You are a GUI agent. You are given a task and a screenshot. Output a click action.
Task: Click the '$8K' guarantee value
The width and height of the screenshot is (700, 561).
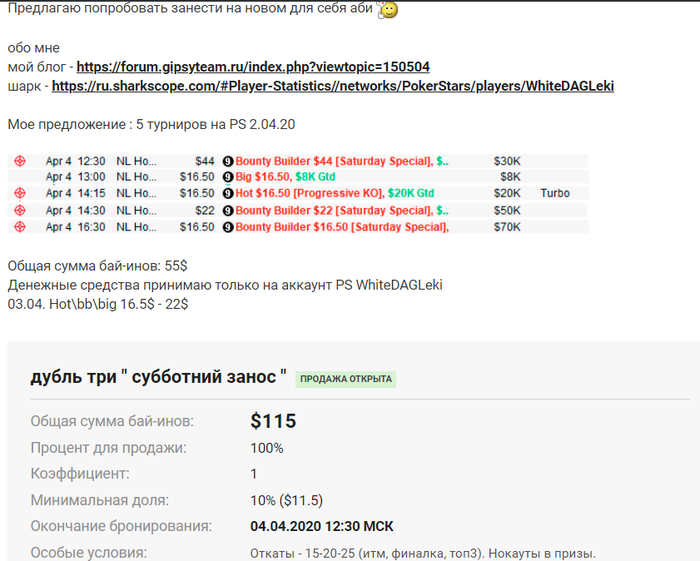coord(510,177)
